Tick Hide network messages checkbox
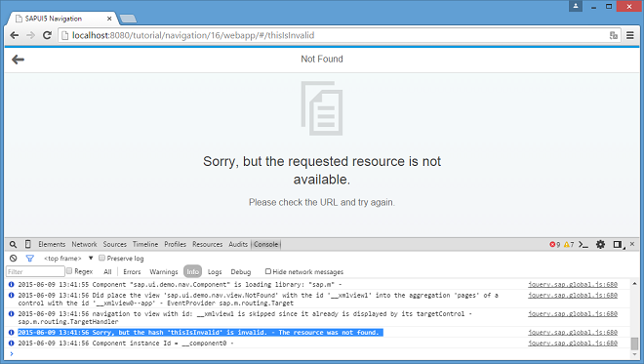The height and width of the screenshot is (364, 644). (268, 271)
